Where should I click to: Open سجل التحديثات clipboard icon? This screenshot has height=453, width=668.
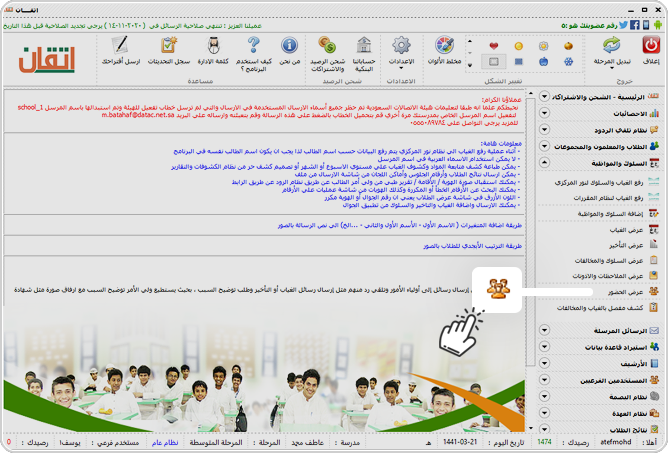[x=169, y=45]
